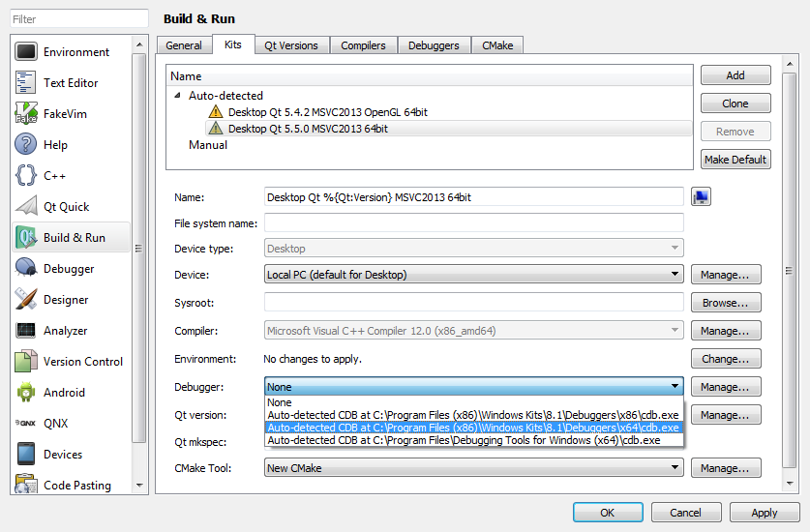This screenshot has width=810, height=532.
Task: Open the Designer settings category
Action: click(65, 300)
